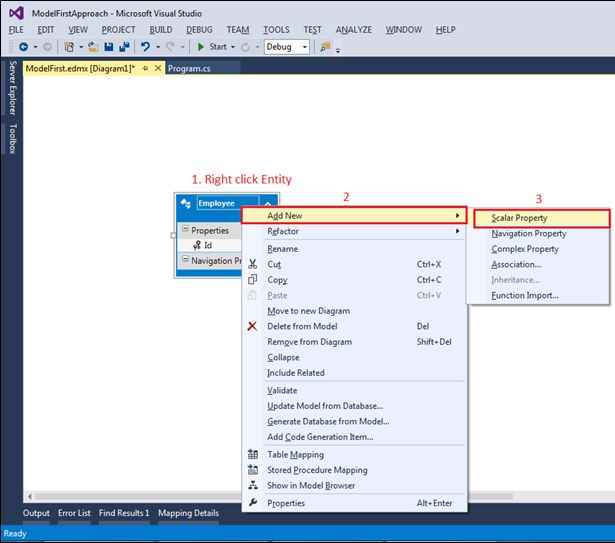The image size is (615, 543).
Task: Click the Visual Studio logo icon
Action: click(16, 13)
